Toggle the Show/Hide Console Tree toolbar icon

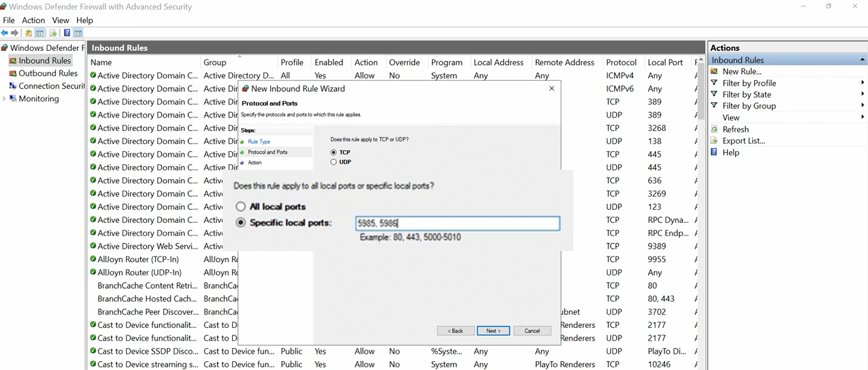(40, 33)
